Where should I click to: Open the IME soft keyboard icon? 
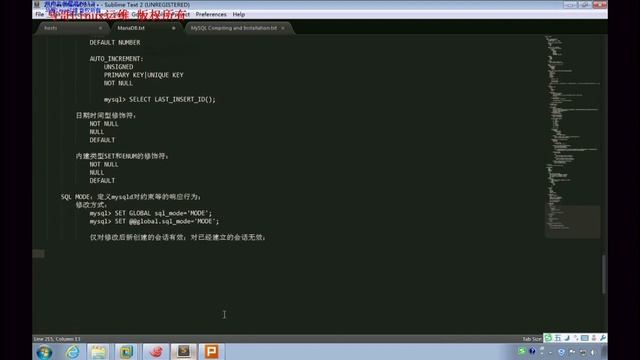[585, 338]
